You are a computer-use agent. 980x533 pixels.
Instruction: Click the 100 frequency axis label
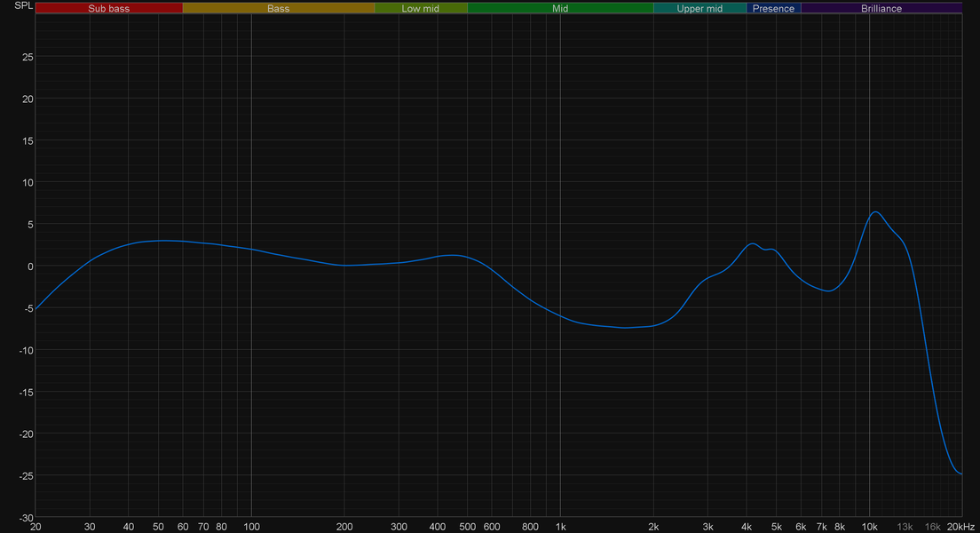pyautogui.click(x=251, y=527)
